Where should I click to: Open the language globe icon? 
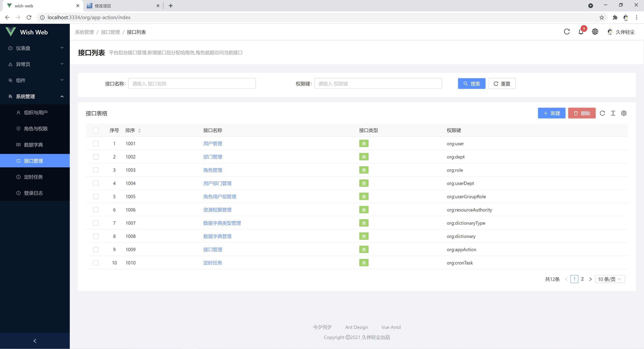[x=595, y=32]
